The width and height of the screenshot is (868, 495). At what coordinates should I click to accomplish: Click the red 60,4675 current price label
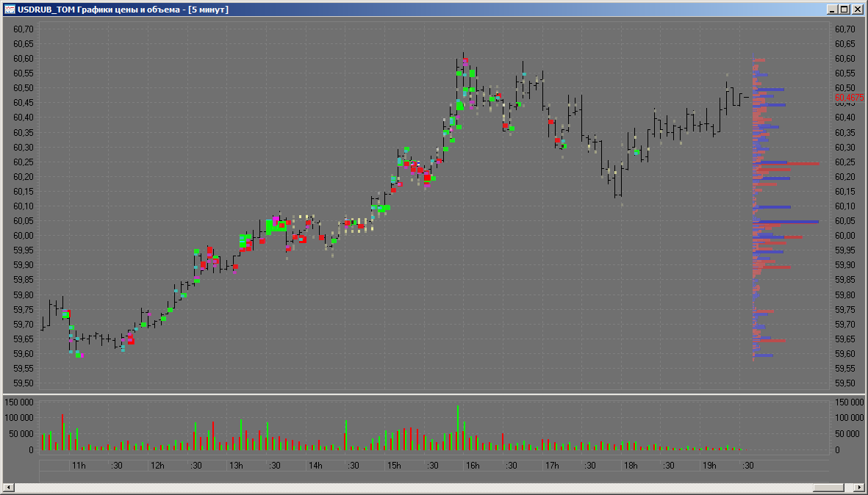click(x=849, y=97)
